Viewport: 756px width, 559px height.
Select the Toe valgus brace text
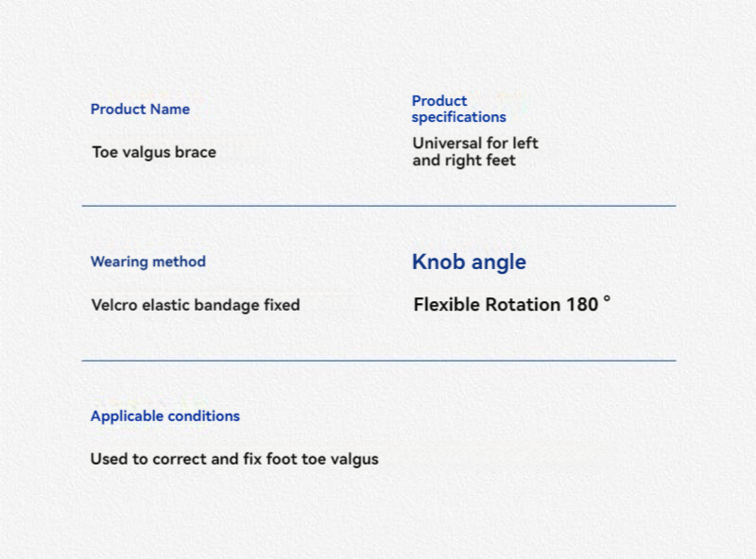click(154, 152)
